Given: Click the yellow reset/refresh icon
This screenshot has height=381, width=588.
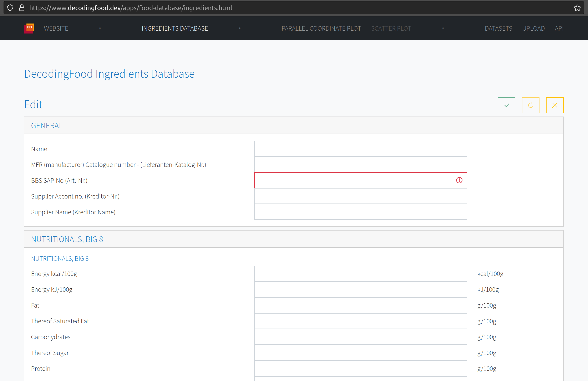Looking at the screenshot, I should 531,105.
